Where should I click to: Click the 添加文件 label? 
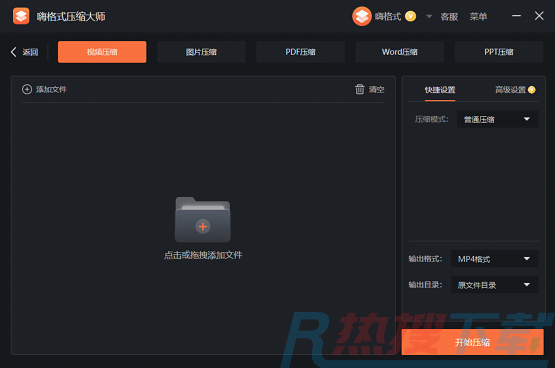51,90
